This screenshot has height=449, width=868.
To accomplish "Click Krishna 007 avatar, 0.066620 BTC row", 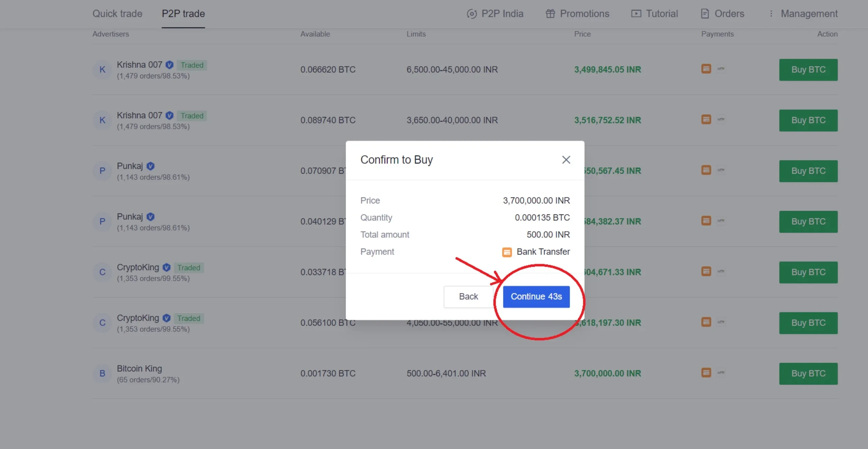I will pyautogui.click(x=102, y=70).
